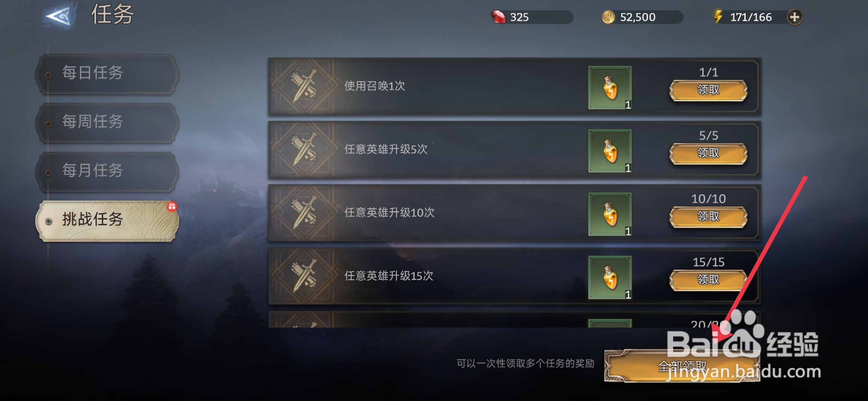The width and height of the screenshot is (868, 401).
Task: Click the sword icon of 使用召唤1次 task
Action: point(304,86)
